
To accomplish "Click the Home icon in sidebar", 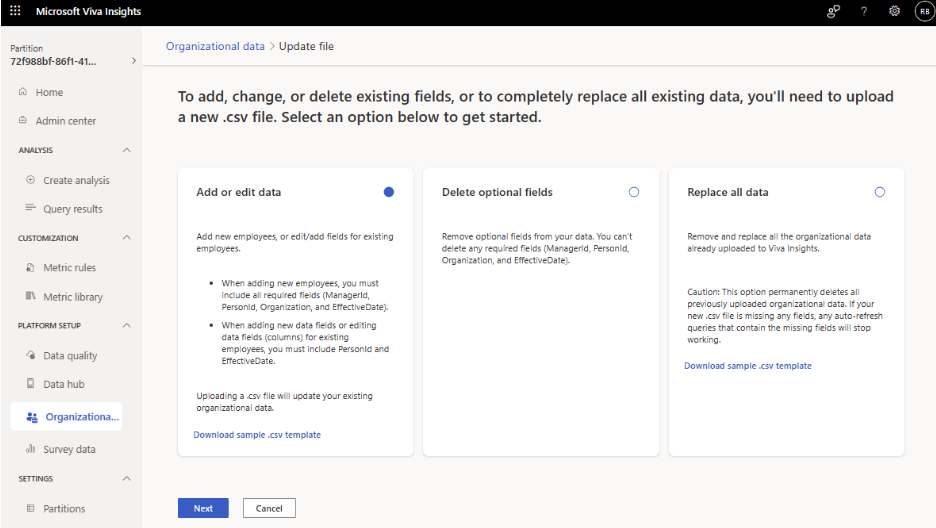I will coord(23,92).
